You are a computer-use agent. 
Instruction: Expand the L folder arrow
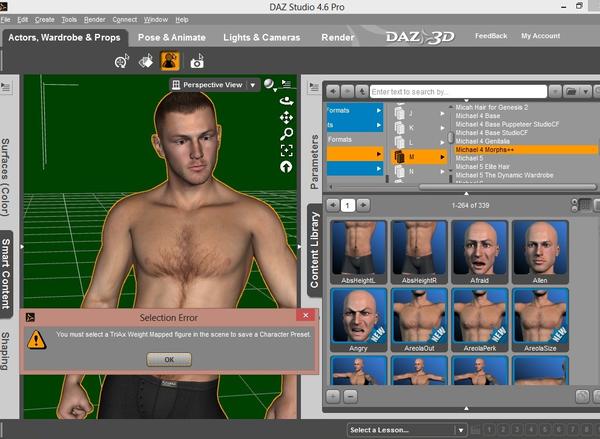point(442,142)
